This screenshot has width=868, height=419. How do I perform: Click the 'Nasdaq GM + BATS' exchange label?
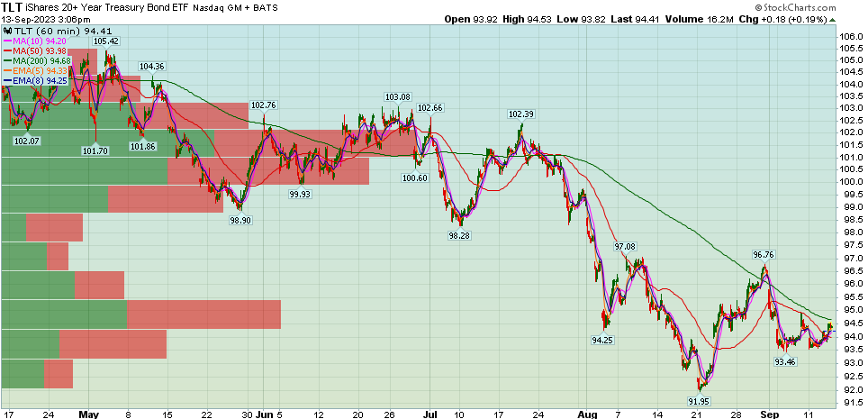tap(235, 8)
